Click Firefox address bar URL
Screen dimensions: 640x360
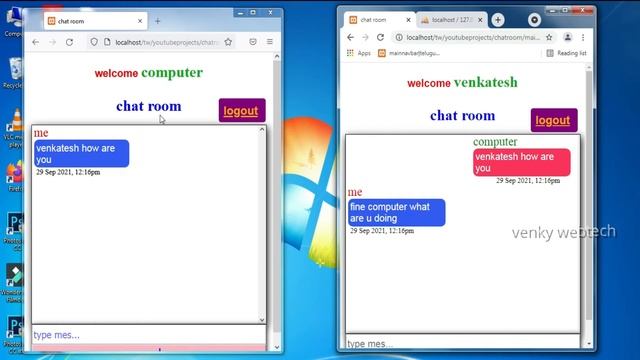pos(167,42)
